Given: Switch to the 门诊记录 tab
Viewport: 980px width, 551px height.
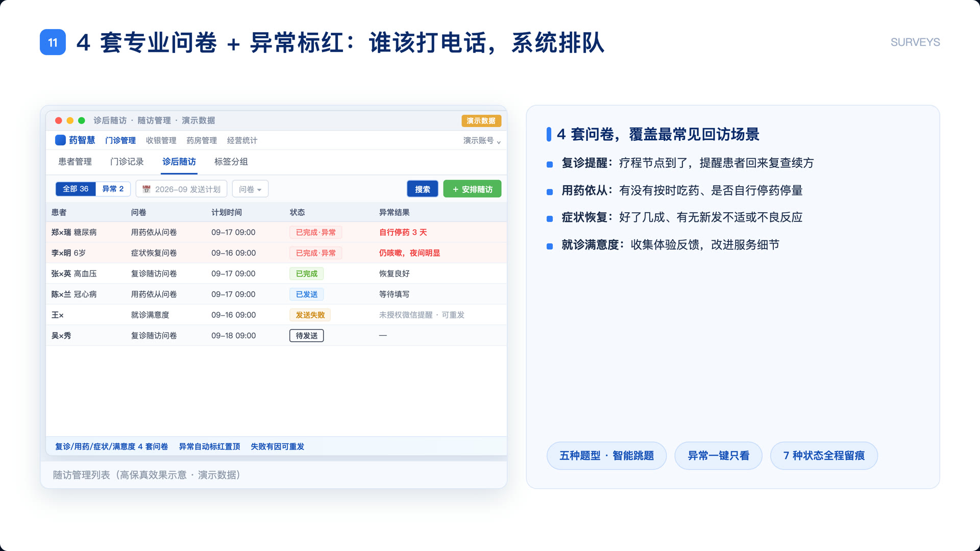Looking at the screenshot, I should coord(127,162).
